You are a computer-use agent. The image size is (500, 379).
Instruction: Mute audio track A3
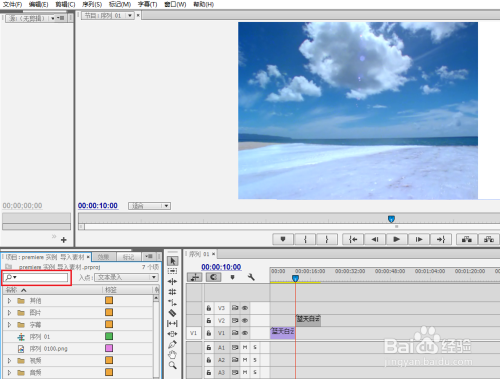245,372
